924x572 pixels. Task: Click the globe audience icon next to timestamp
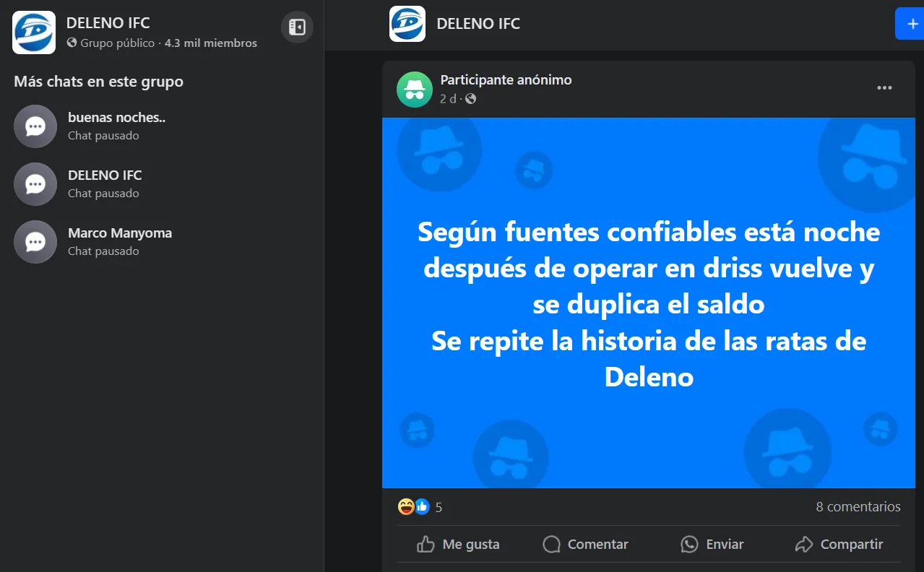pyautogui.click(x=471, y=99)
